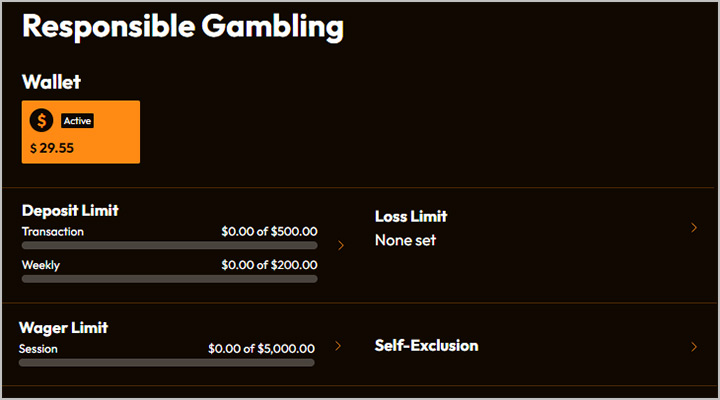
Task: Click the Responsible Gambling page title
Action: click(x=183, y=27)
